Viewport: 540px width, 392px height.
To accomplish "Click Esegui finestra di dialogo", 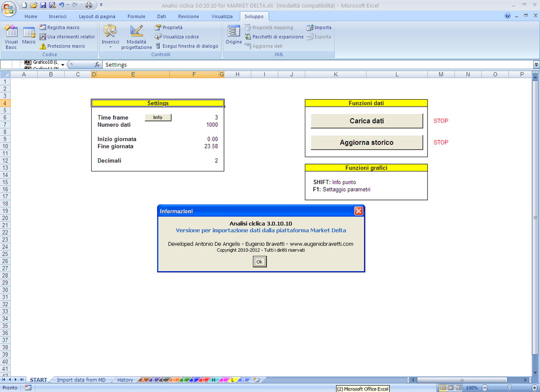I will [x=187, y=46].
